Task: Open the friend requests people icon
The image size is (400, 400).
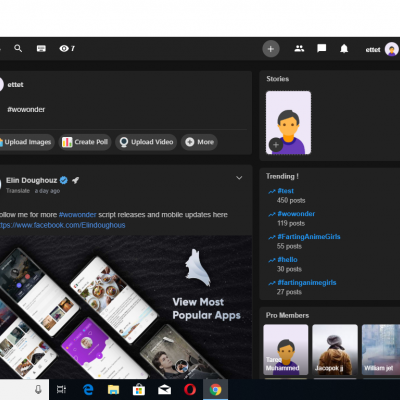Action: tap(299, 49)
